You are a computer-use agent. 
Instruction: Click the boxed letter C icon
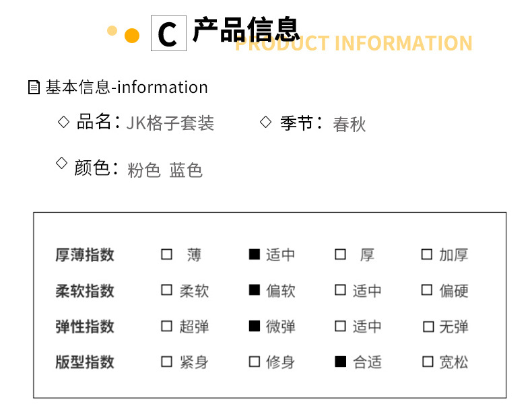click(168, 33)
